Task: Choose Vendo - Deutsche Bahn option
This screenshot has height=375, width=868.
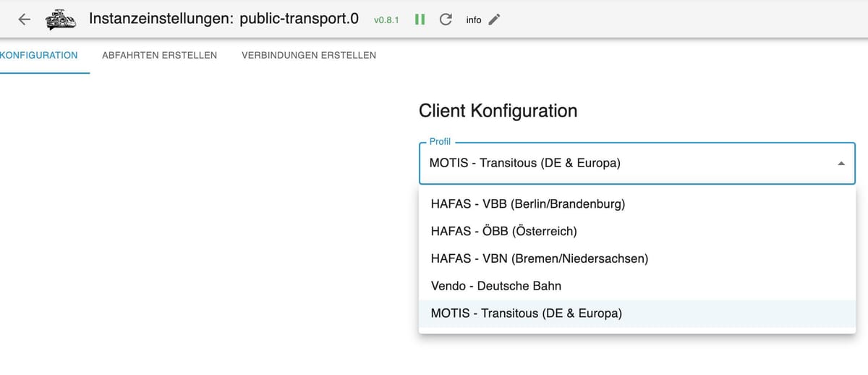Action: 637,286
